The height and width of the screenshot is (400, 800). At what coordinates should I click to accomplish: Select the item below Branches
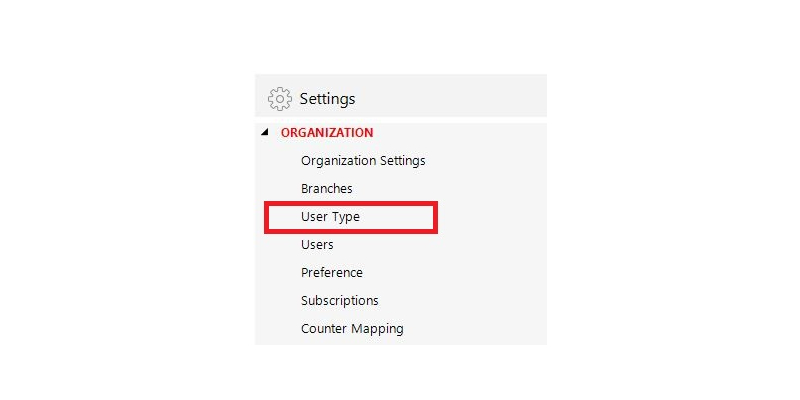[330, 217]
